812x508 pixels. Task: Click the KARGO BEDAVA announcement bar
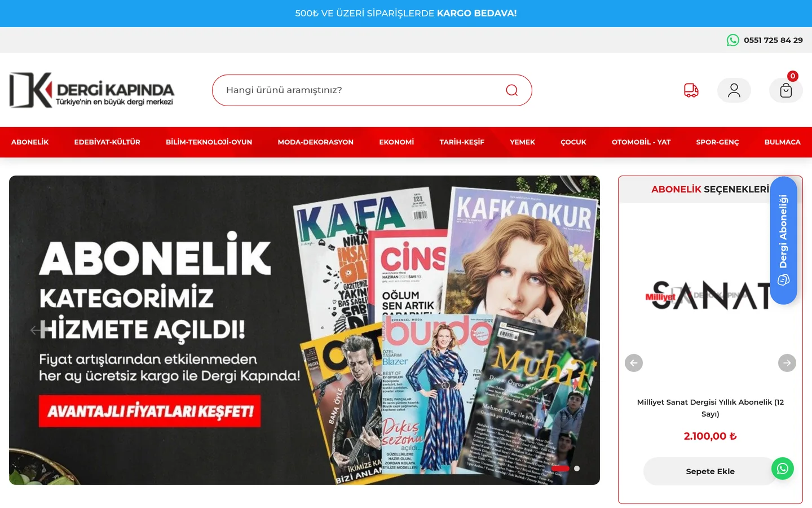click(406, 13)
